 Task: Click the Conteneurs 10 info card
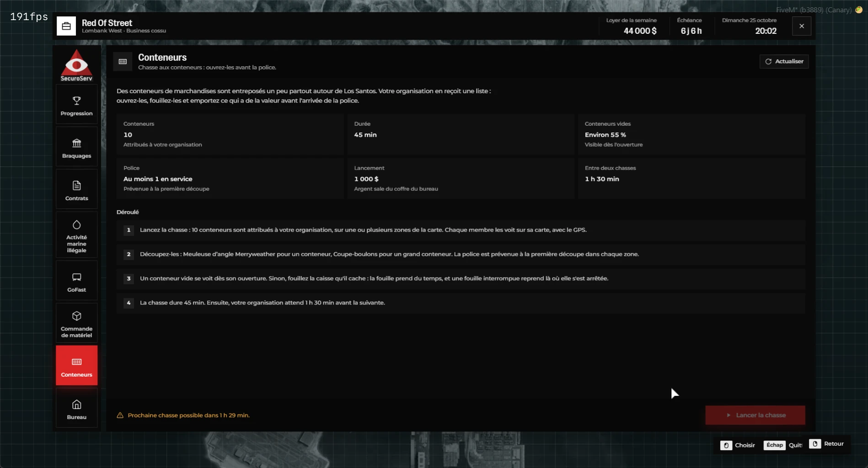(230, 134)
